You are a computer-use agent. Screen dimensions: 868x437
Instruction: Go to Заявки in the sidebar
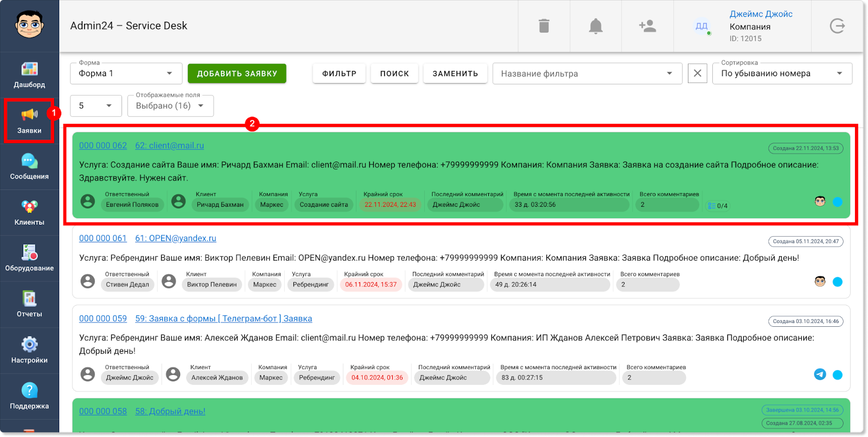[x=29, y=121]
